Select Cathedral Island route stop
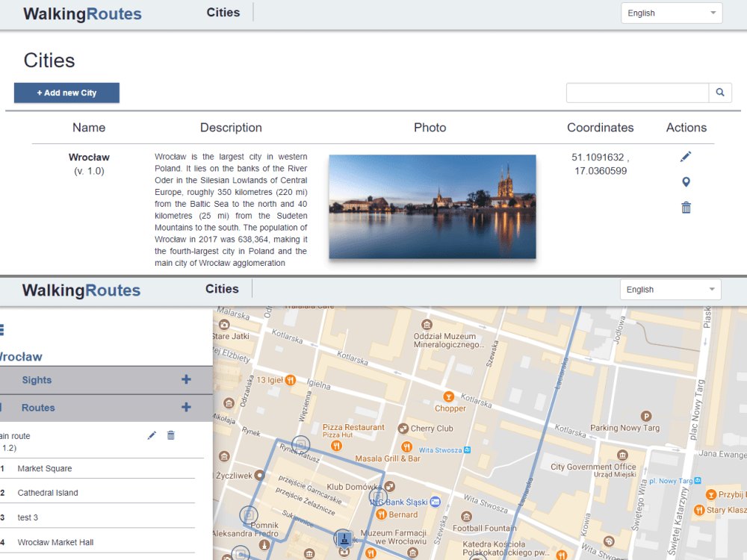 48,493
